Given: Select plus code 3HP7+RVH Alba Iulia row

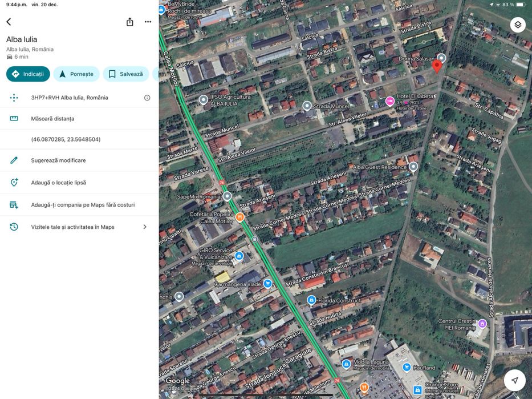Looking at the screenshot, I should point(79,98).
